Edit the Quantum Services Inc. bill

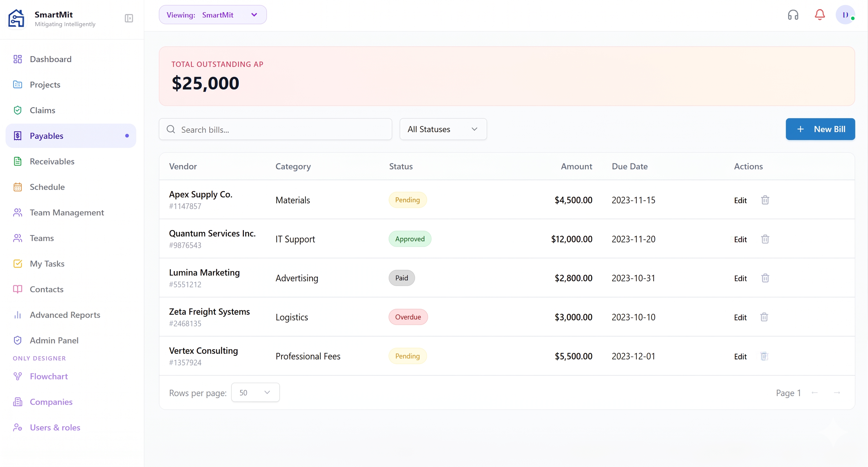740,239
